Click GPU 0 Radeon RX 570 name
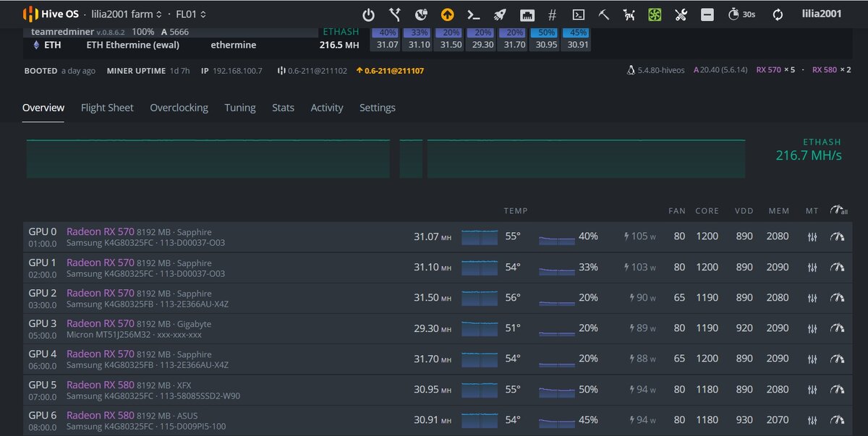The height and width of the screenshot is (436, 868). coord(101,231)
